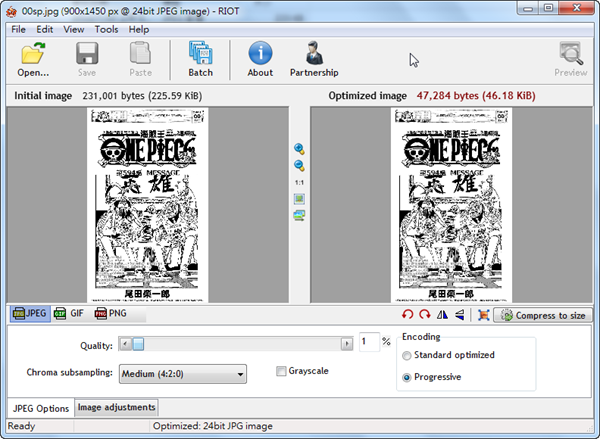Open the Partnership toolbar item

tap(314, 59)
